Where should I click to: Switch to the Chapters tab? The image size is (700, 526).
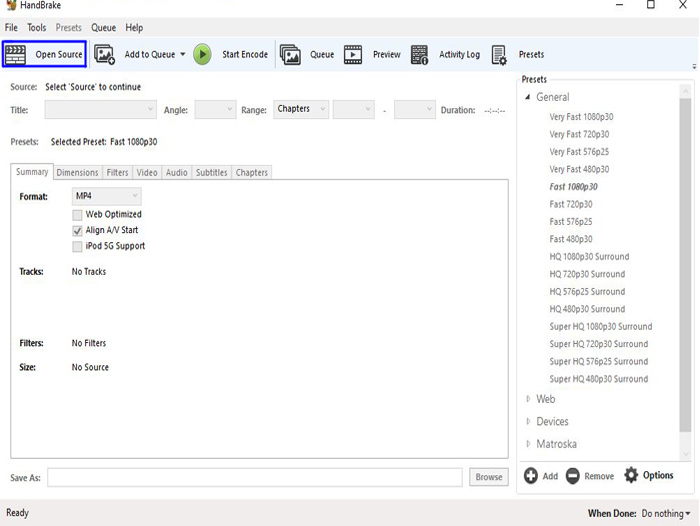pos(252,172)
